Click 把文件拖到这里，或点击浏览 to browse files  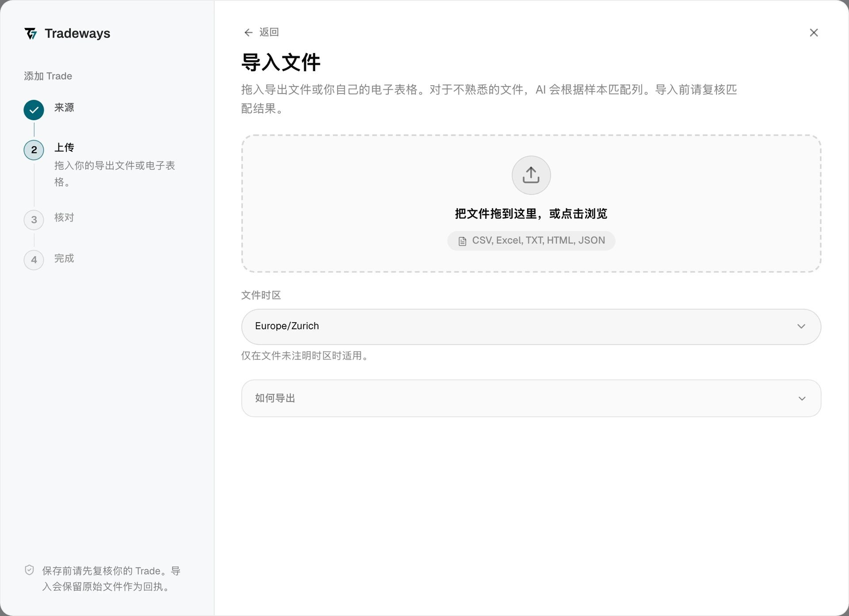click(x=531, y=214)
